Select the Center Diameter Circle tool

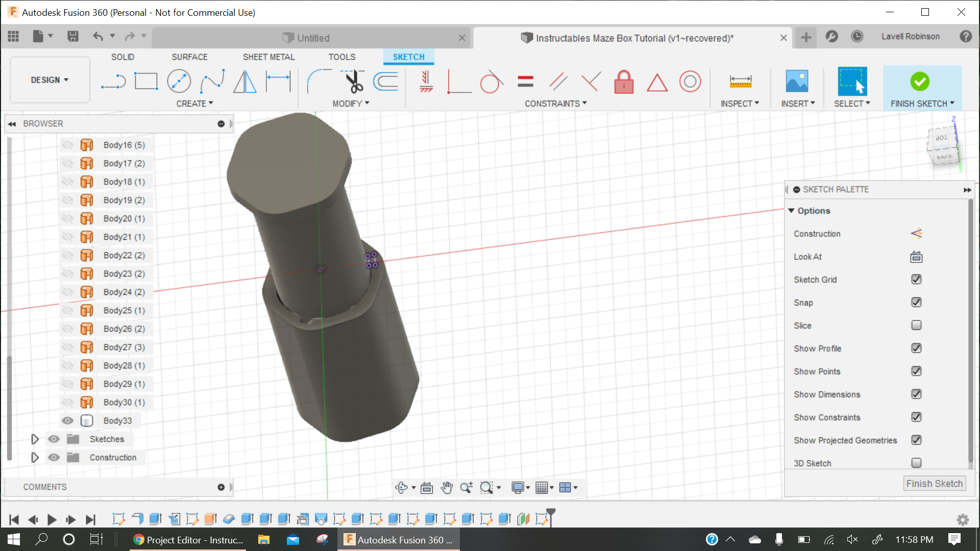click(x=179, y=81)
